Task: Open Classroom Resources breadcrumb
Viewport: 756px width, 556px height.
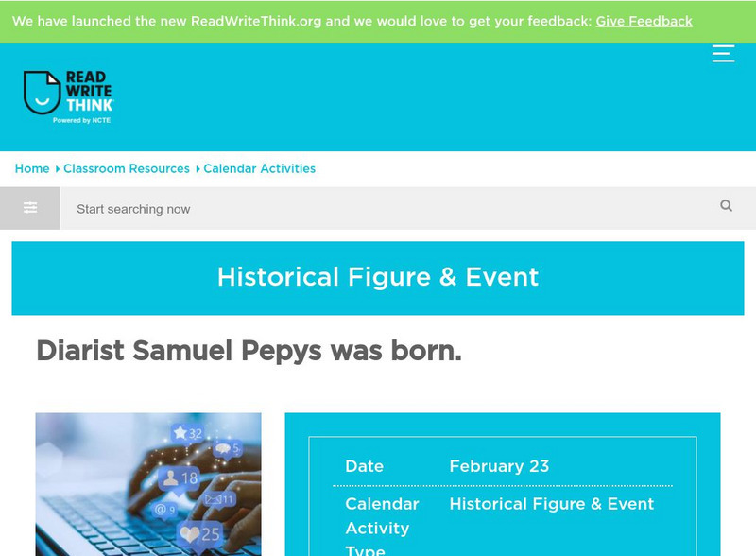Action: (127, 168)
